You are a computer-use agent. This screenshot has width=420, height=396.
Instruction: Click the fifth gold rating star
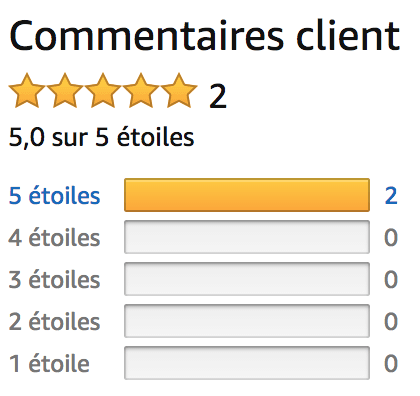[179, 90]
